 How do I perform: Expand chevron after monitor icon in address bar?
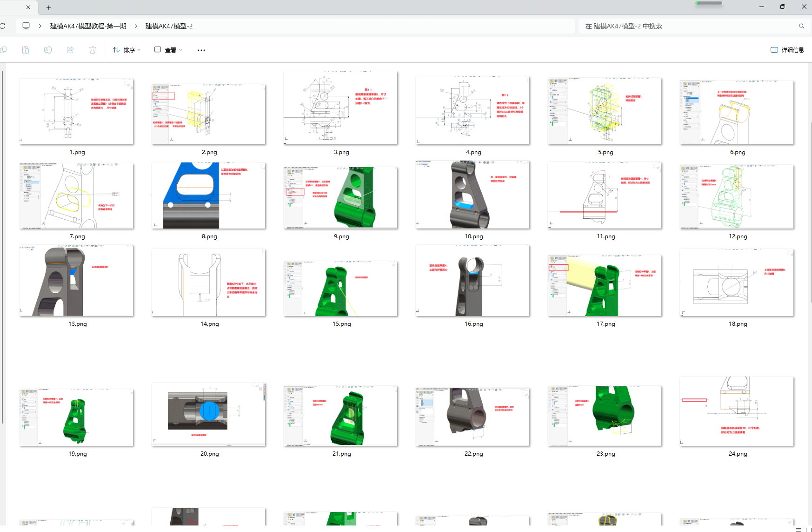tap(40, 26)
